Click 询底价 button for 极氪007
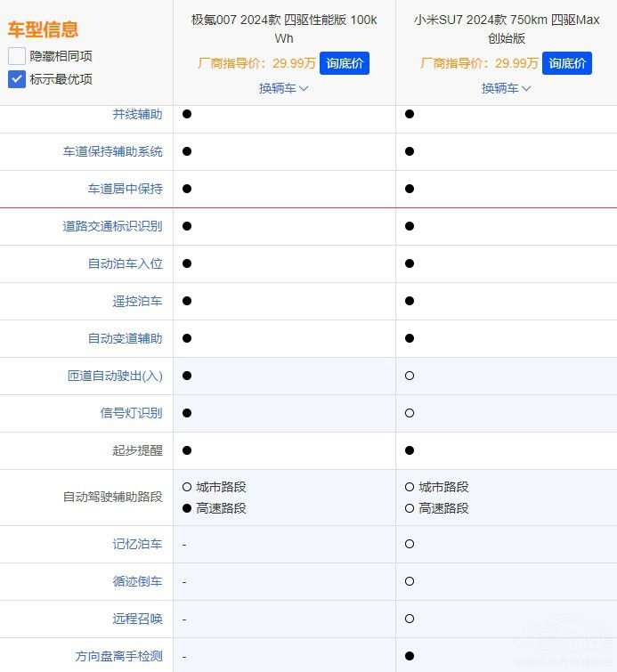This screenshot has height=672, width=617. (344, 63)
